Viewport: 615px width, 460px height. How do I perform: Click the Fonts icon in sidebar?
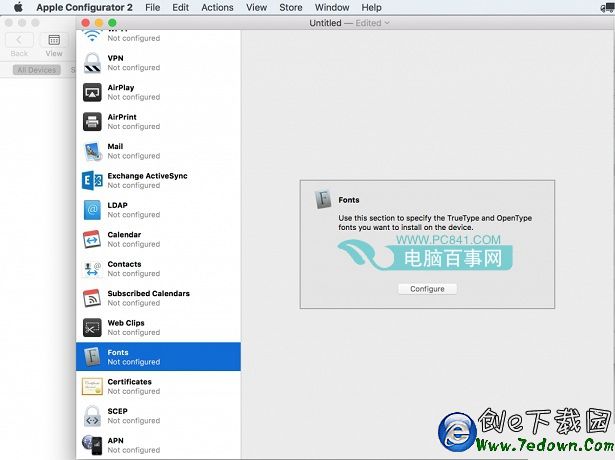(92, 357)
